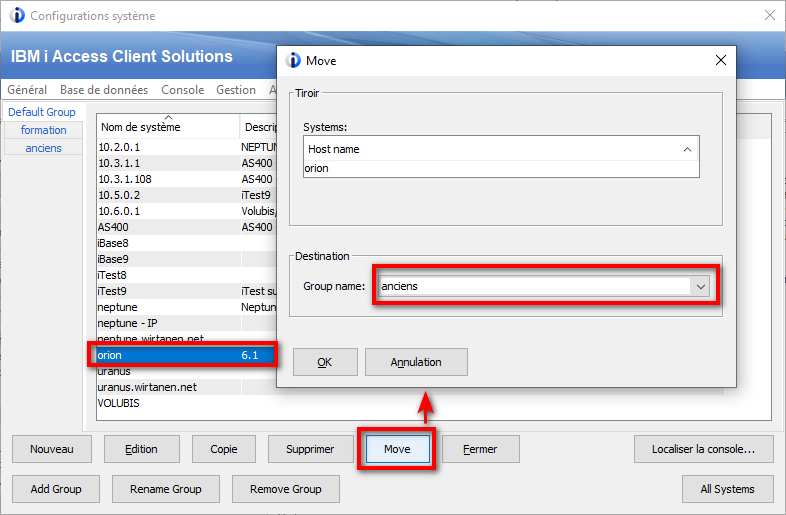
Task: Click the Add Group button
Action: (56, 489)
